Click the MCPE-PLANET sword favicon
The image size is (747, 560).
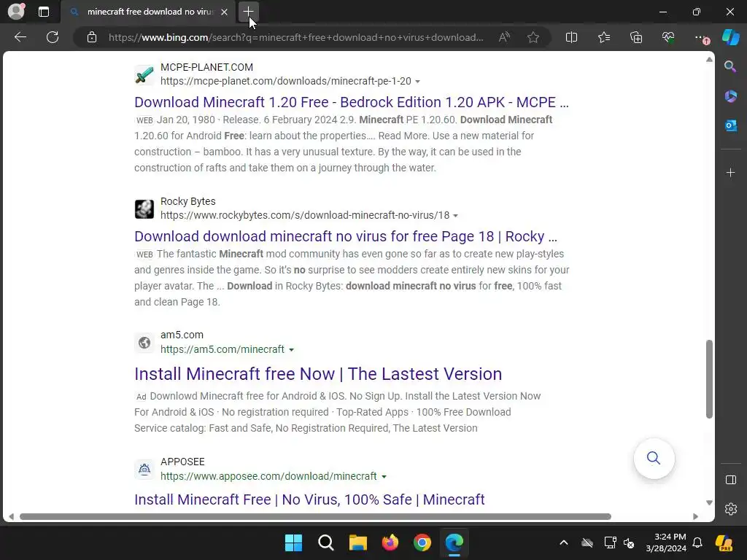point(144,75)
